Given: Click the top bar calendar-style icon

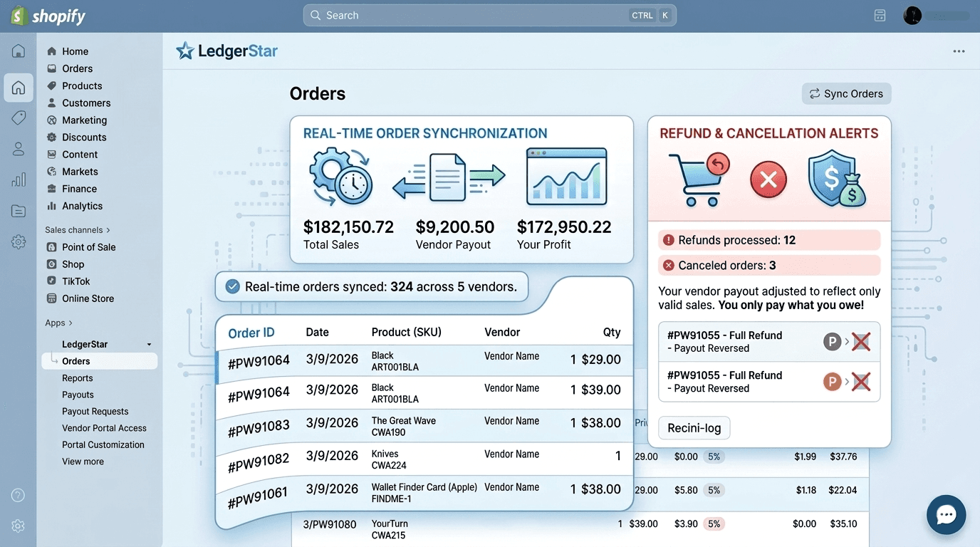Looking at the screenshot, I should pos(880,16).
